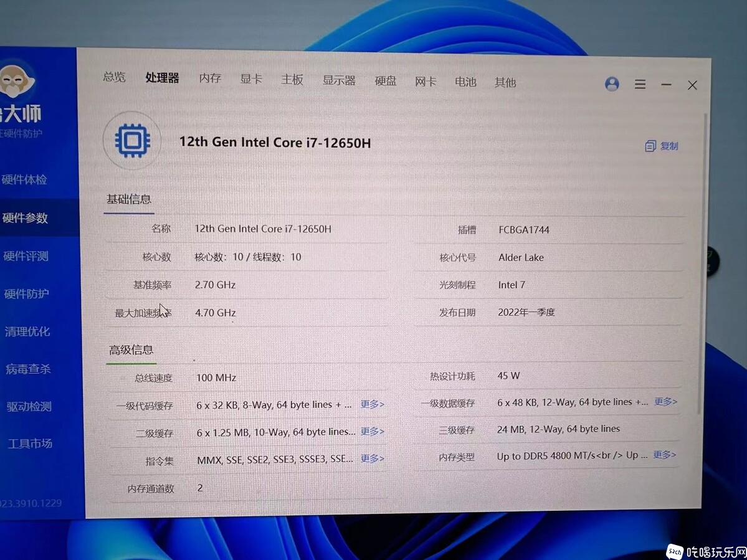Click the 2.70 GHz base frequency value

(x=216, y=285)
